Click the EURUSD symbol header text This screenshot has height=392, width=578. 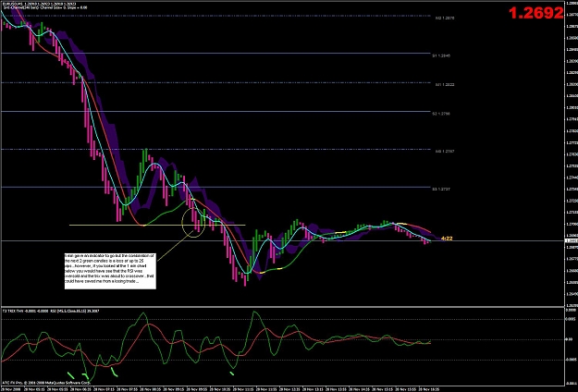coord(39,4)
